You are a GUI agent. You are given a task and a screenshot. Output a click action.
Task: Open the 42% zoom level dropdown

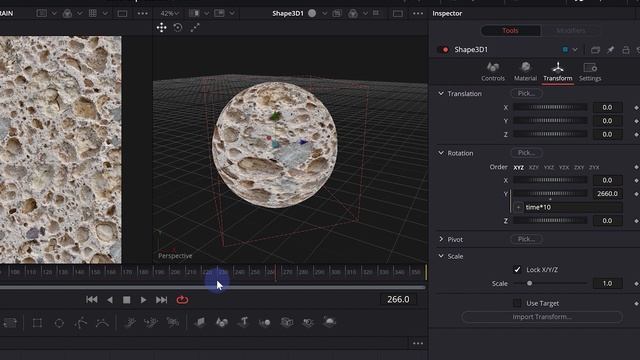169,13
